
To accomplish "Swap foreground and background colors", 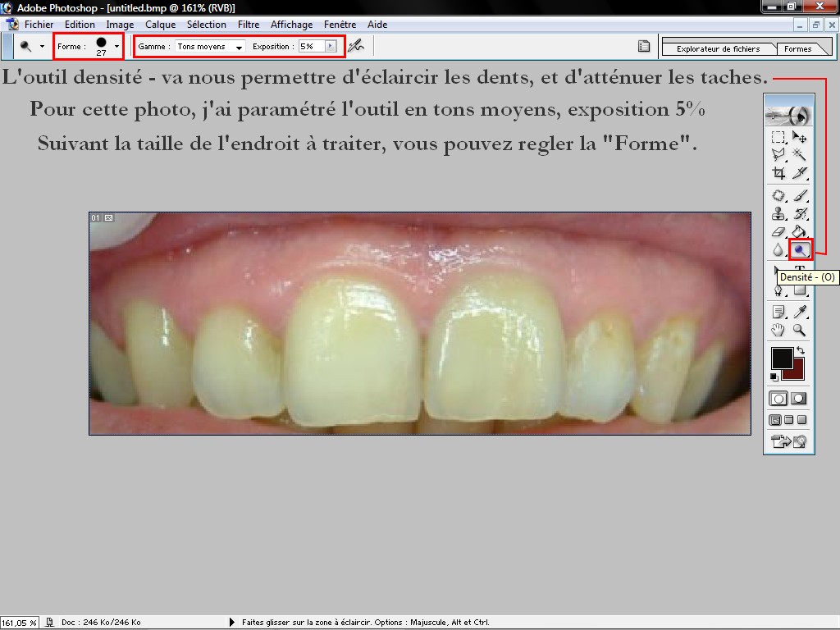I will tap(801, 350).
